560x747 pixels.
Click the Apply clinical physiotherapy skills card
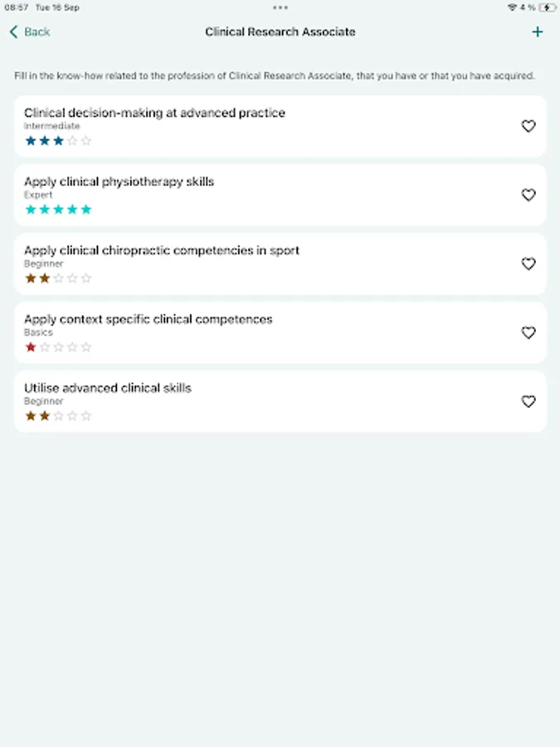point(249,195)
